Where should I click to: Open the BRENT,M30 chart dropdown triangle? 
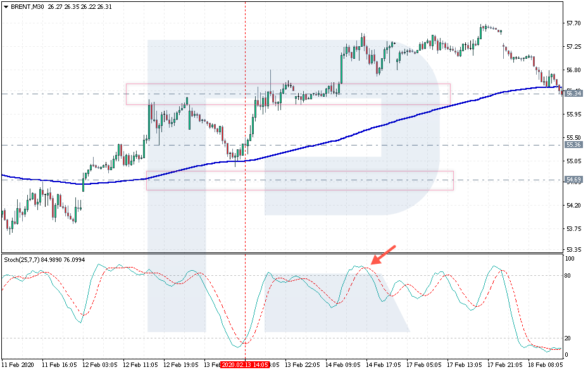pos(6,7)
